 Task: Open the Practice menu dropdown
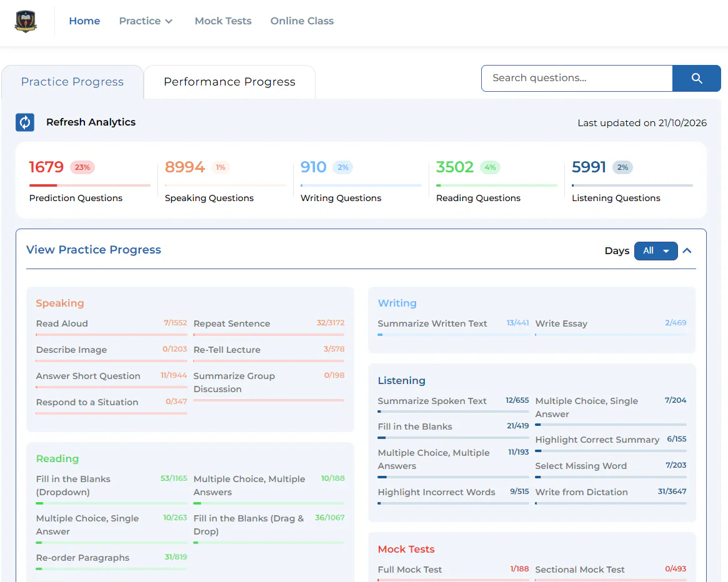146,21
